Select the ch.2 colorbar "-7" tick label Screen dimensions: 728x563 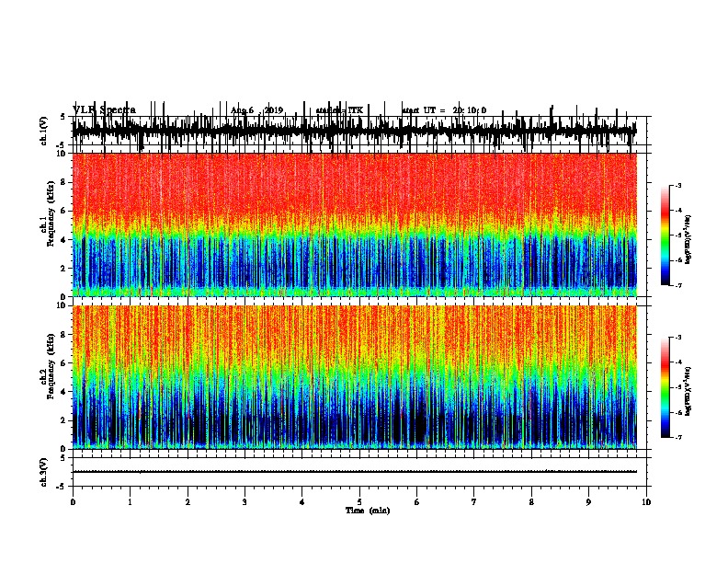coord(677,437)
